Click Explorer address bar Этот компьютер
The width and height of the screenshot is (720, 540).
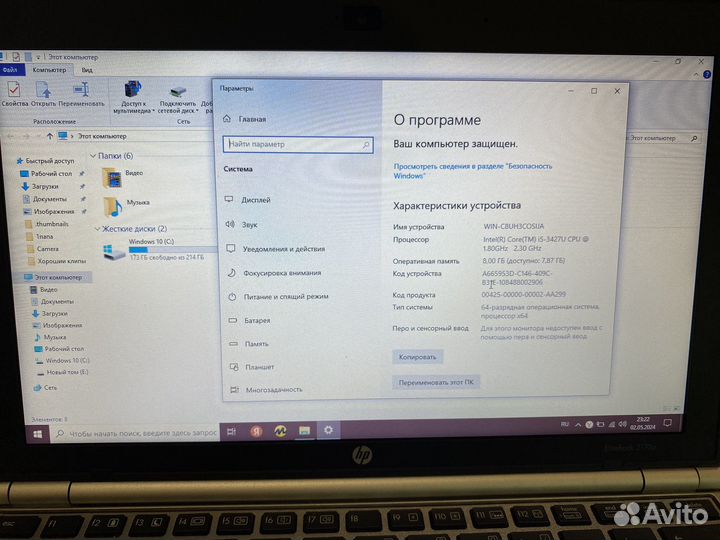pos(102,136)
